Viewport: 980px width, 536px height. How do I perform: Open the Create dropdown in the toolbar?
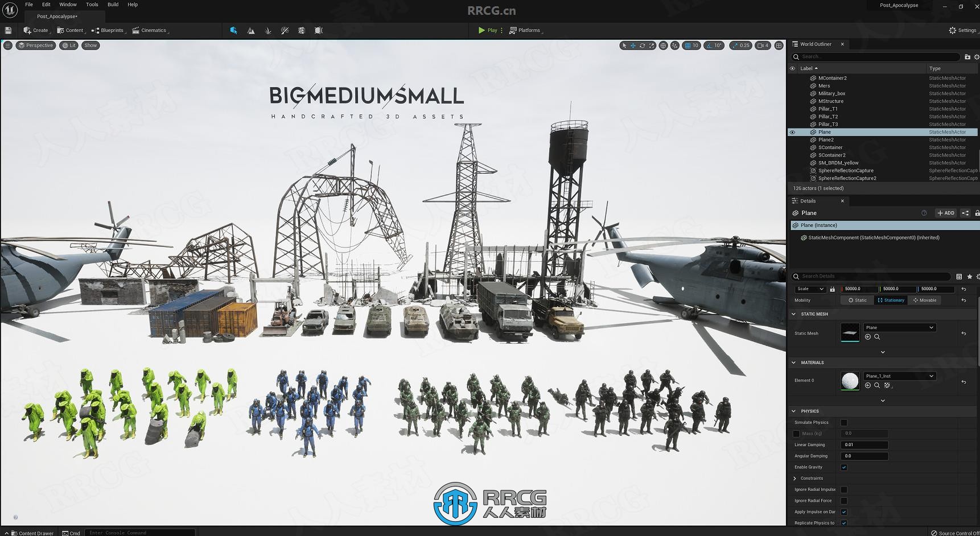pyautogui.click(x=36, y=30)
